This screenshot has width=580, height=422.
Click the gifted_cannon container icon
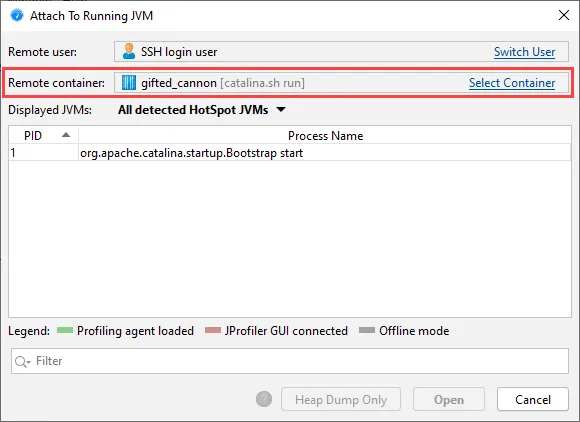click(129, 82)
